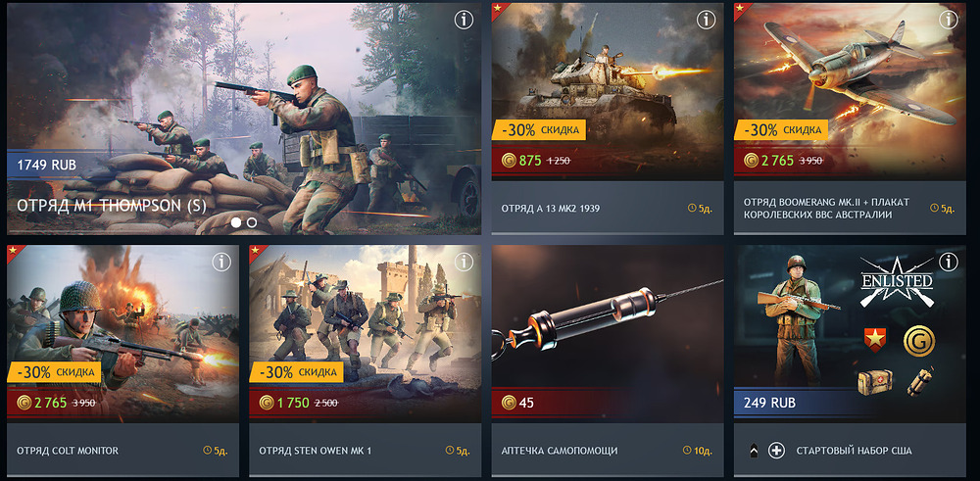This screenshot has width=980, height=481.
Task: Switch to the second banner carousel dot
Action: pyautogui.click(x=251, y=221)
